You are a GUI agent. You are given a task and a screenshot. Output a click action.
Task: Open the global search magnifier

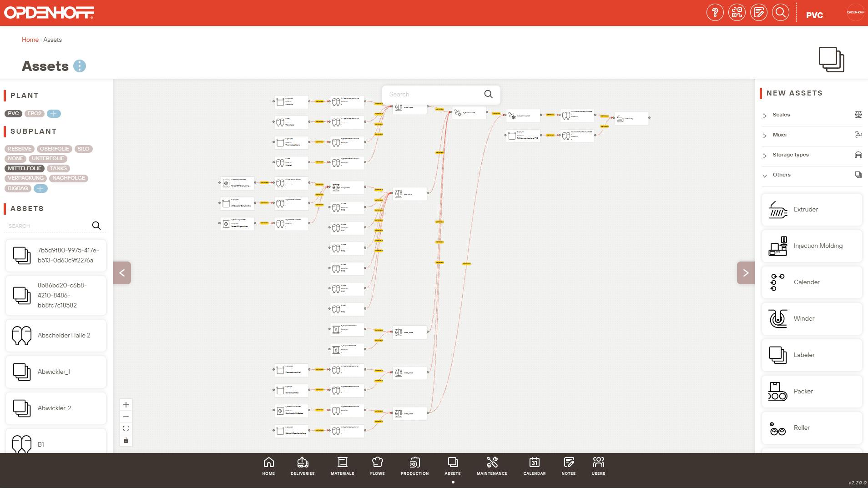click(781, 12)
